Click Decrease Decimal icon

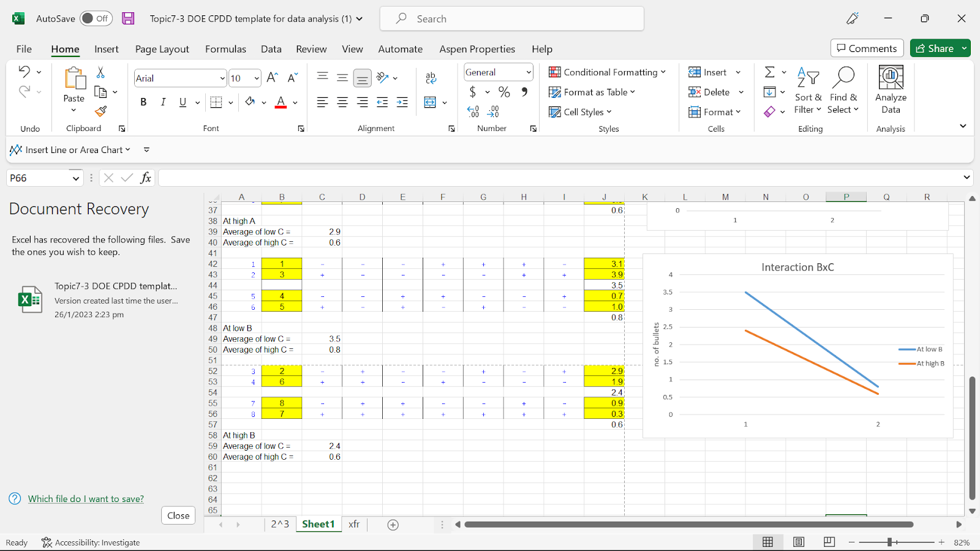click(493, 111)
